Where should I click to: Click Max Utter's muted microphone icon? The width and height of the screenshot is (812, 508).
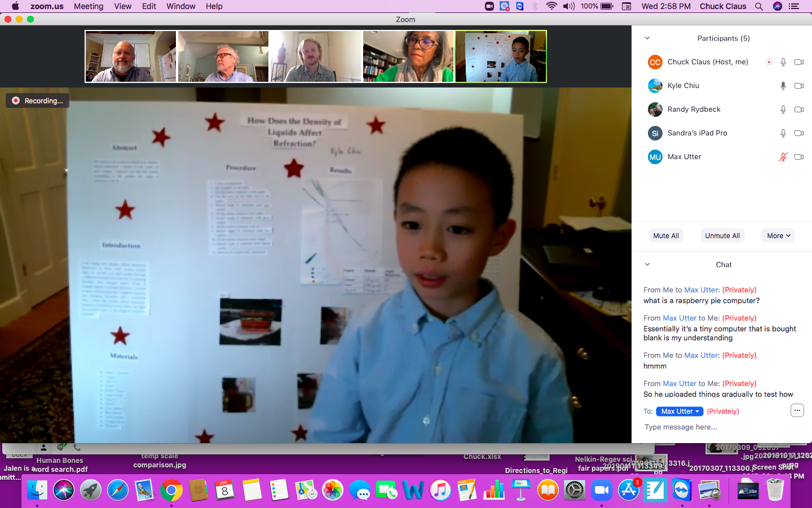pyautogui.click(x=783, y=157)
